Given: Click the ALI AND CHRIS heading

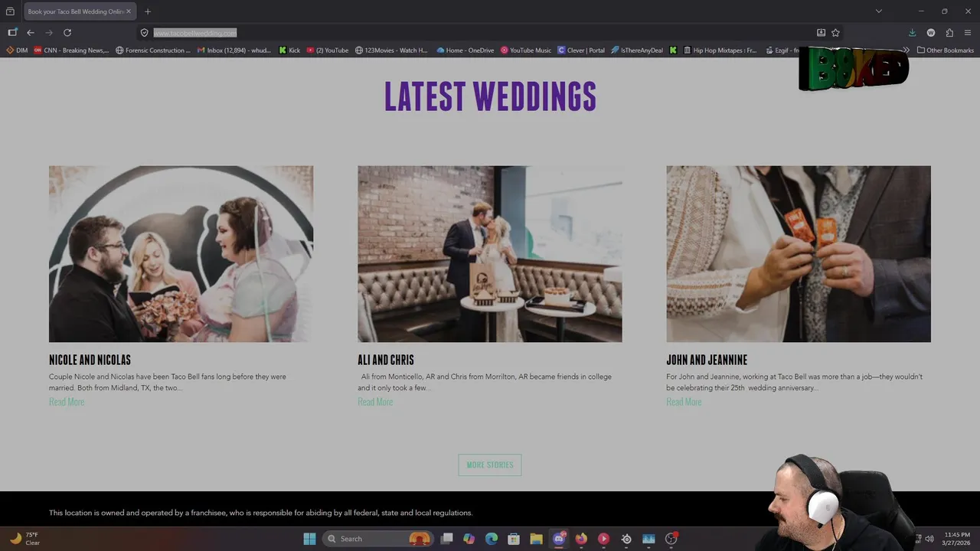Looking at the screenshot, I should [x=386, y=360].
